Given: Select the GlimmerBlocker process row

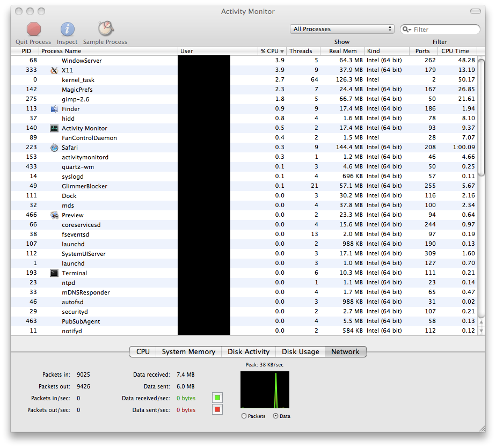Looking at the screenshot, I should [x=244, y=186].
